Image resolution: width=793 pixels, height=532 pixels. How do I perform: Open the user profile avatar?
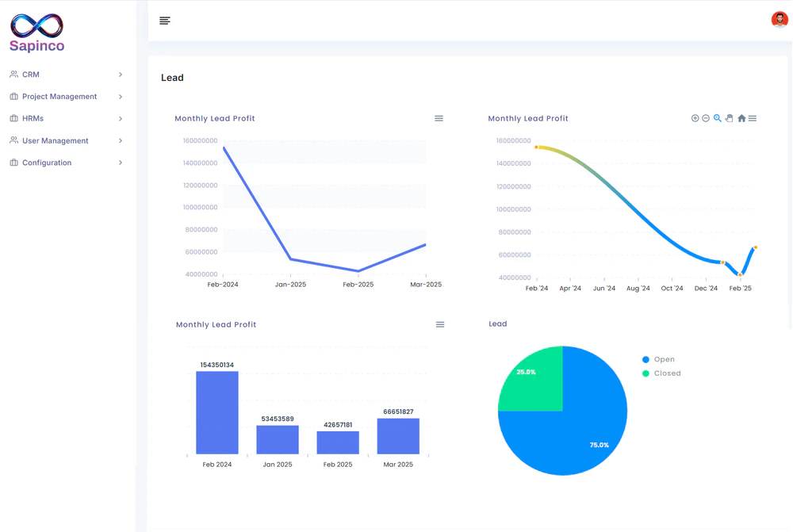coord(779,20)
